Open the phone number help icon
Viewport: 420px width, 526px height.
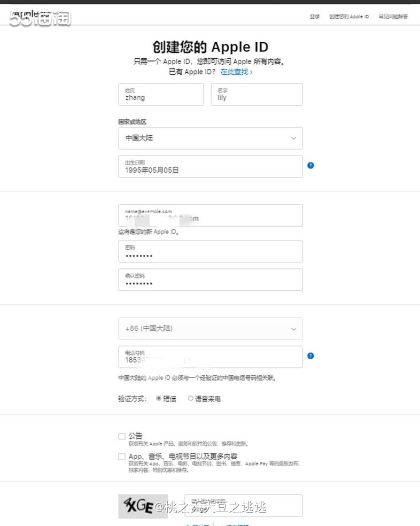[x=310, y=356]
